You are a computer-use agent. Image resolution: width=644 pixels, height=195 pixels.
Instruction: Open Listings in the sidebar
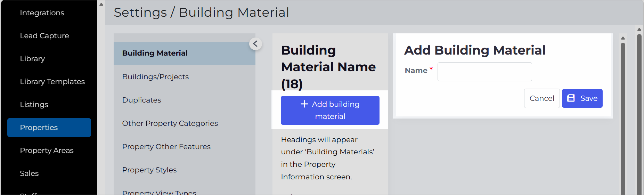tap(34, 105)
